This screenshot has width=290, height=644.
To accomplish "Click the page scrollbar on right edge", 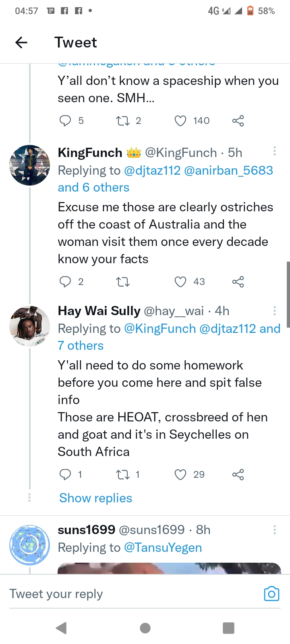I will click(x=288, y=294).
